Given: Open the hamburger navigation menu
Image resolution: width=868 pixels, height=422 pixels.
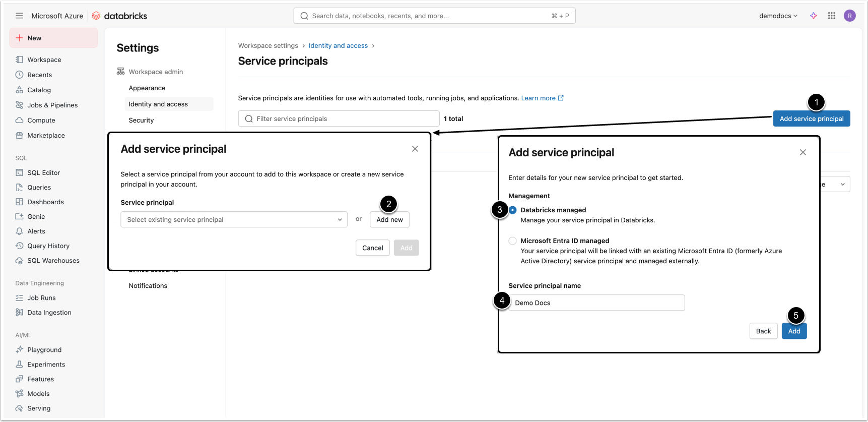Looking at the screenshot, I should click(x=19, y=16).
